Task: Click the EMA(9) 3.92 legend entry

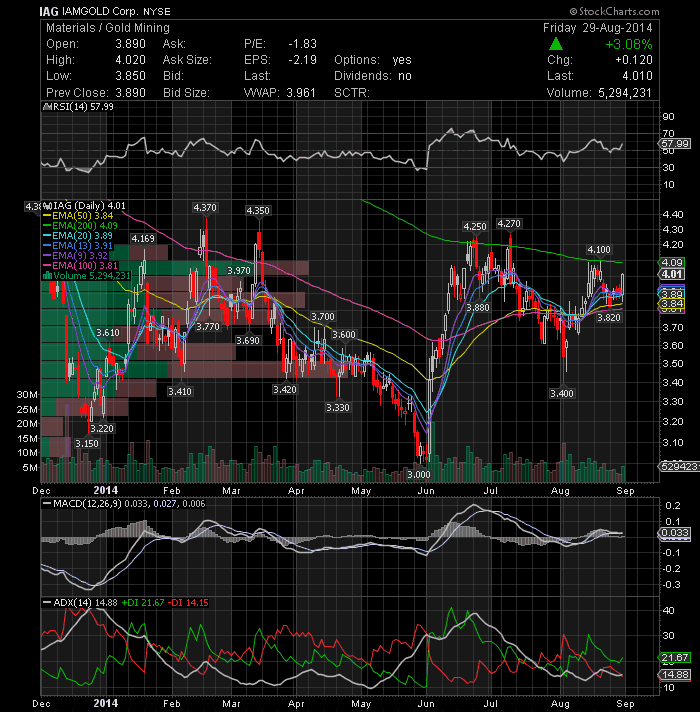Action: click(80, 256)
